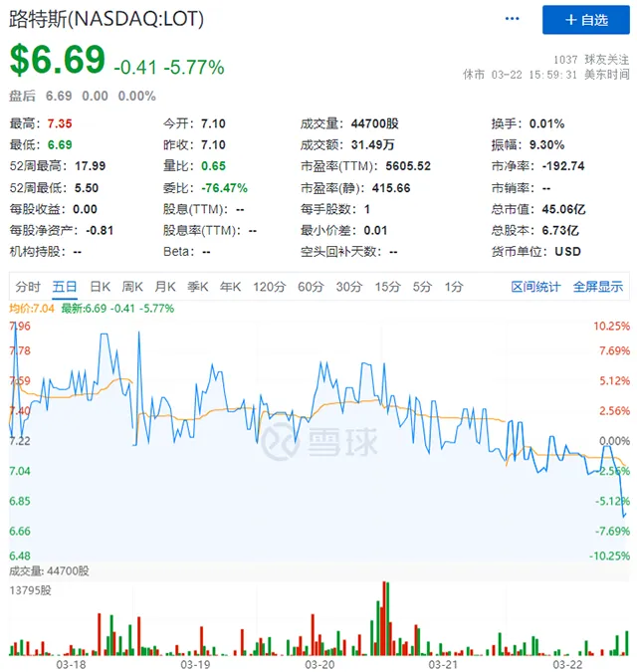
Task: Click the 总股本 value 6.73亿
Action: 560,230
